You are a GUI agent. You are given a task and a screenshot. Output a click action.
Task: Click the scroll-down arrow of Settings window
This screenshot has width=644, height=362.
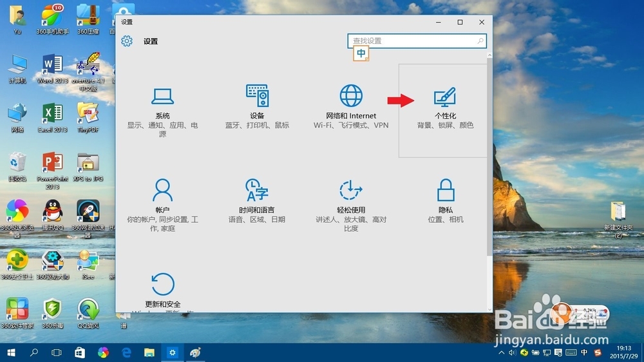[489, 309]
